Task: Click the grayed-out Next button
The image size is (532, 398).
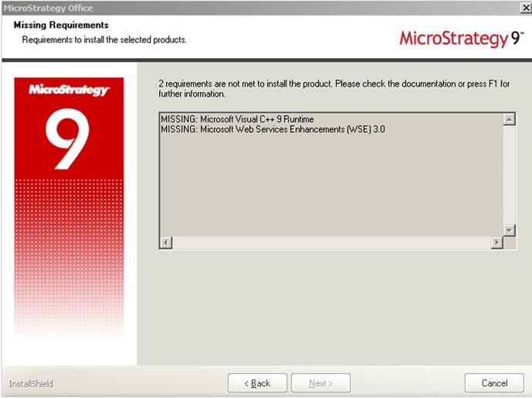Action: [320, 383]
